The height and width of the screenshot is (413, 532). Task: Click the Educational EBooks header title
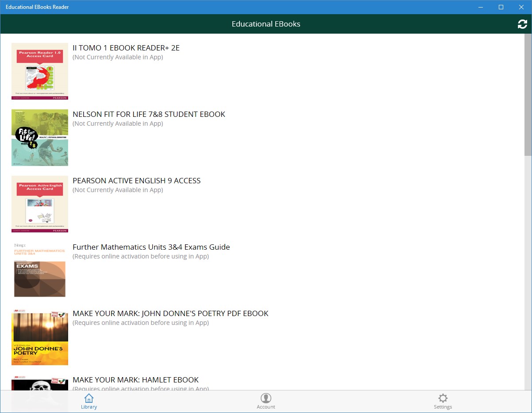click(266, 24)
